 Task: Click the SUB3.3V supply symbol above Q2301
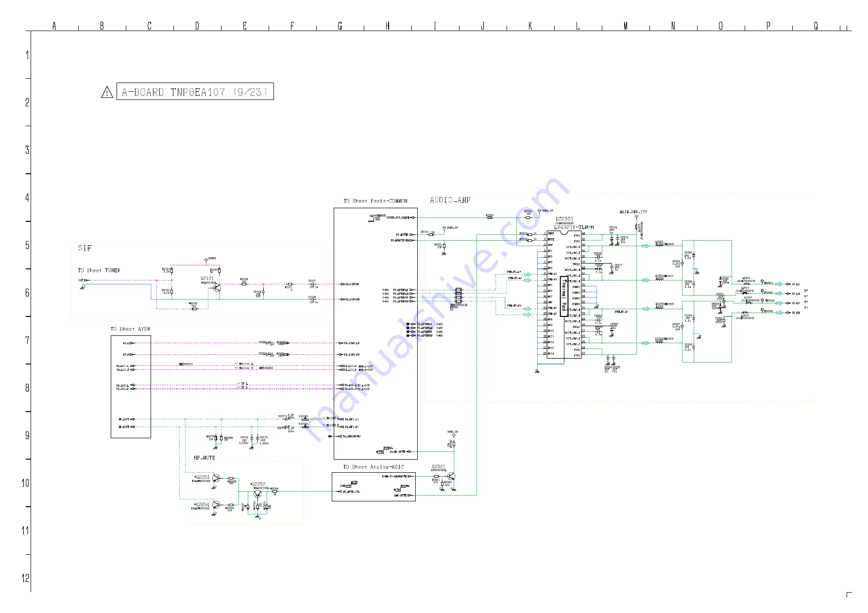point(454,435)
